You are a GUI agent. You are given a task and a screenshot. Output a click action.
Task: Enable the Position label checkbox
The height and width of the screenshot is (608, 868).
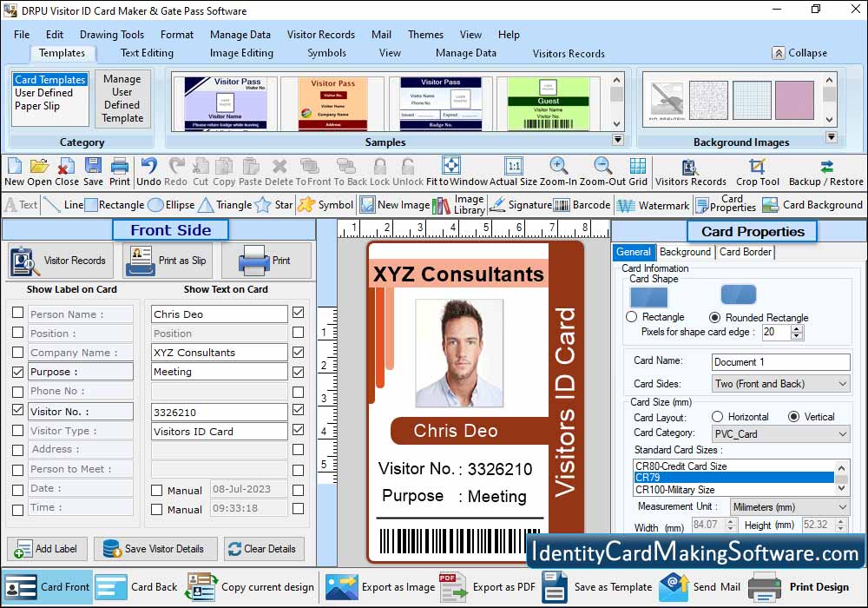(x=17, y=333)
